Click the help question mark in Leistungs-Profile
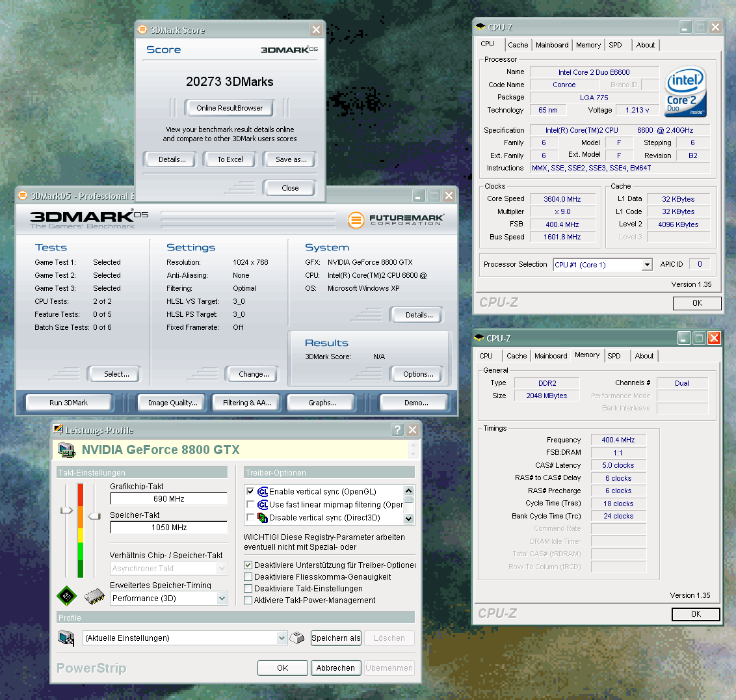The height and width of the screenshot is (700, 736). click(x=397, y=429)
